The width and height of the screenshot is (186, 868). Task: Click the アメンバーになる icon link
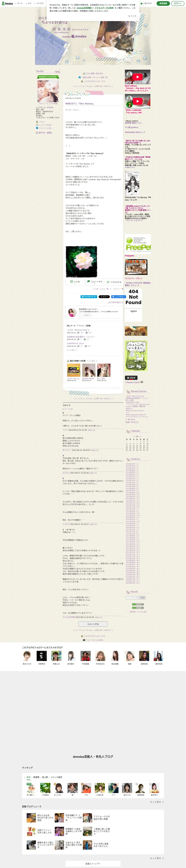pos(44,128)
